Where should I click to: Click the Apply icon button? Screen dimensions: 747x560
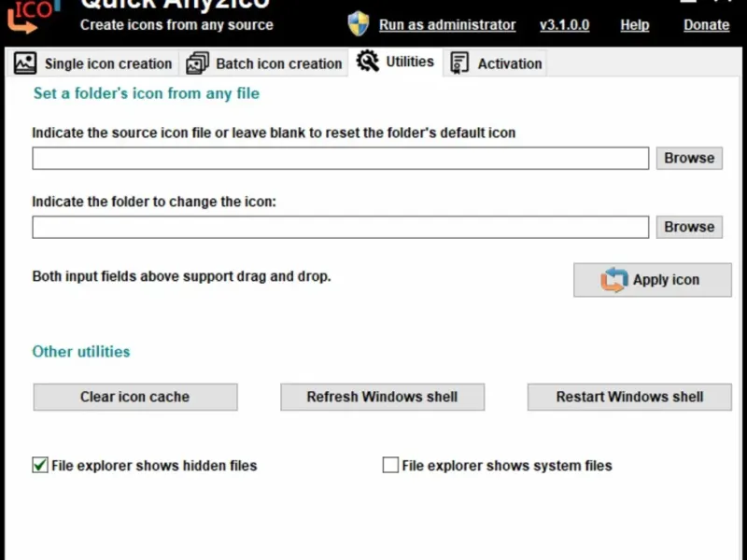coord(652,280)
